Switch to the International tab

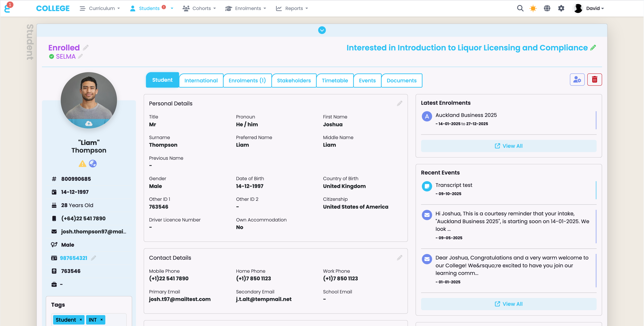201,80
